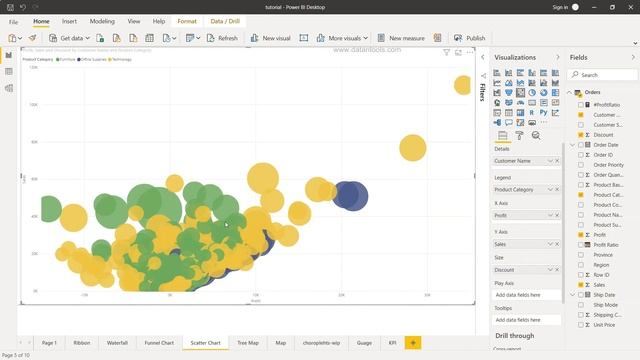Viewport: 640px width, 360px height.
Task: Select the Pie chart visual
Action: 532,93
